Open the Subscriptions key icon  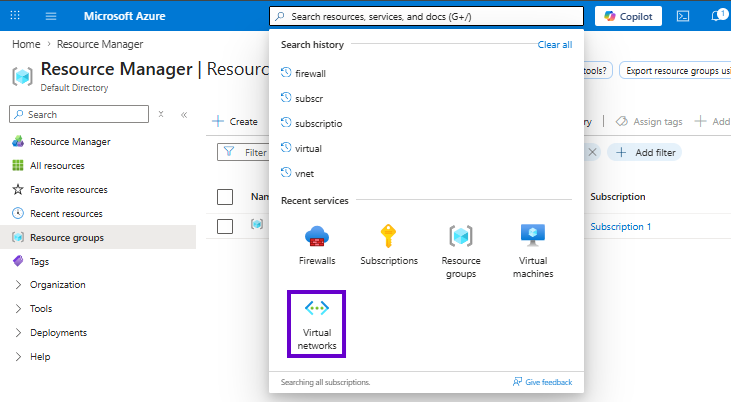388,236
